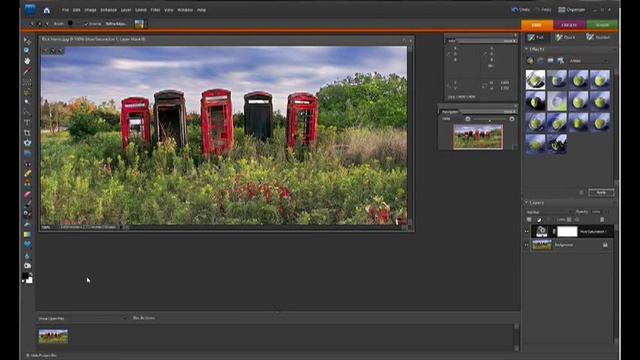Click the Apply button in Effects
Viewport: 640px width, 360px height.
pyautogui.click(x=601, y=192)
